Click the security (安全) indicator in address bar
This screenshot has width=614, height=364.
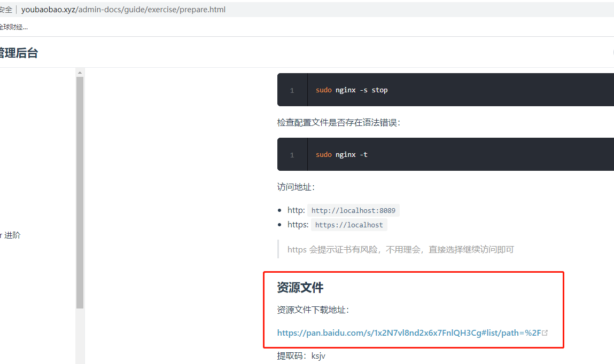5,9
